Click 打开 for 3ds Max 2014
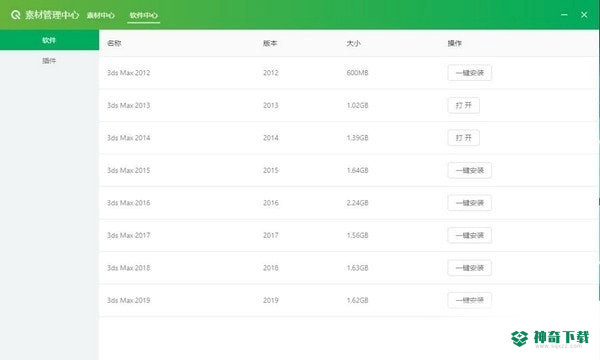 [463, 138]
